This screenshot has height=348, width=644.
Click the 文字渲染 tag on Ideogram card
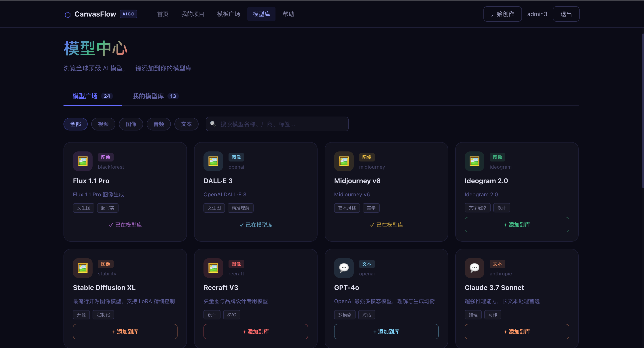pyautogui.click(x=477, y=208)
